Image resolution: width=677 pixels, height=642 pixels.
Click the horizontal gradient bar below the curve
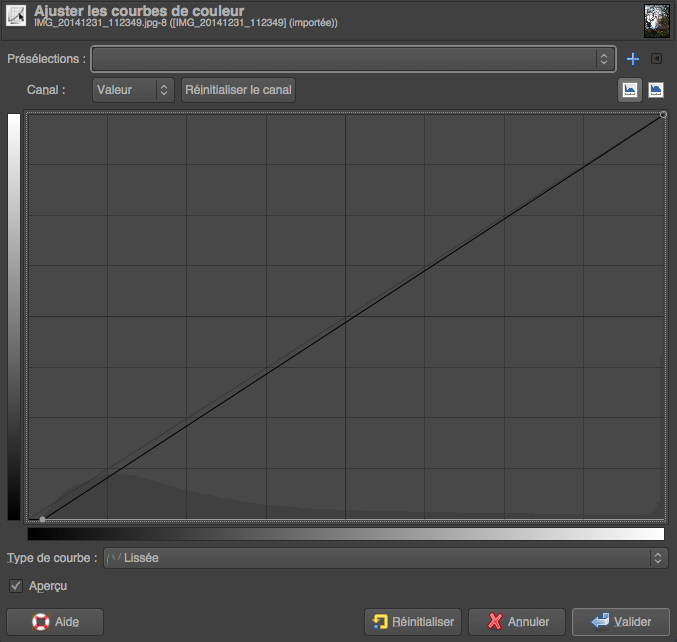pos(346,534)
